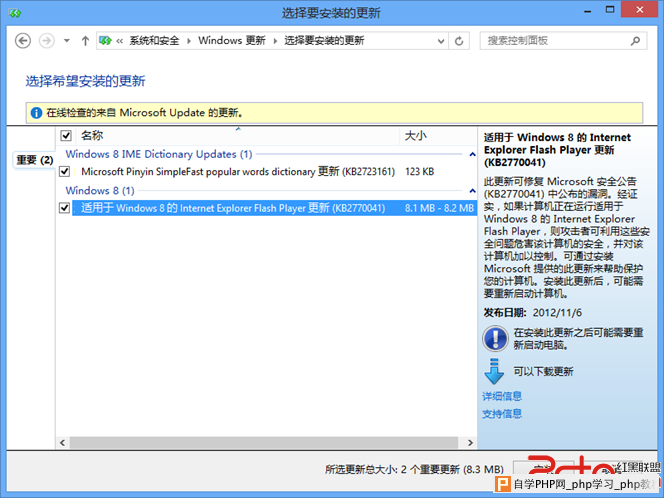Screen dimensions: 664x498
Task: Open 系统和安全 breadcrumb
Action: click(154, 41)
